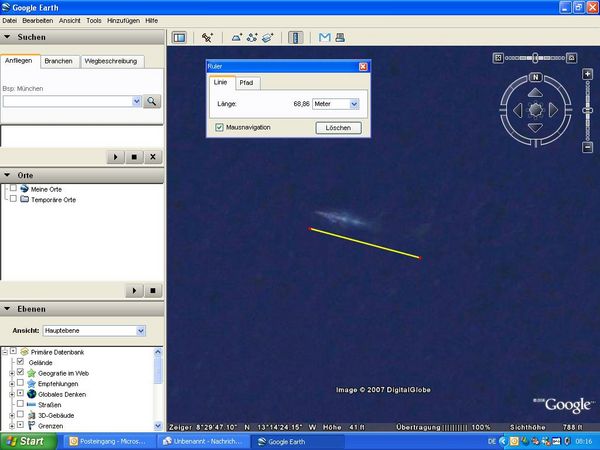Open the Bearbeiten menu
Image resolution: width=600 pixels, height=450 pixels.
38,21
